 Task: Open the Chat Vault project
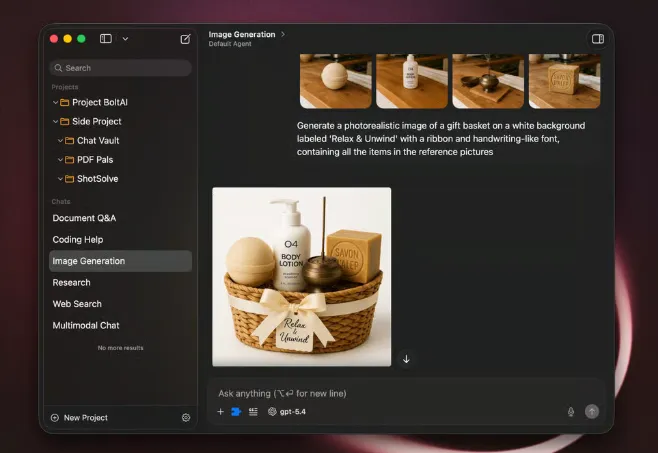98,141
